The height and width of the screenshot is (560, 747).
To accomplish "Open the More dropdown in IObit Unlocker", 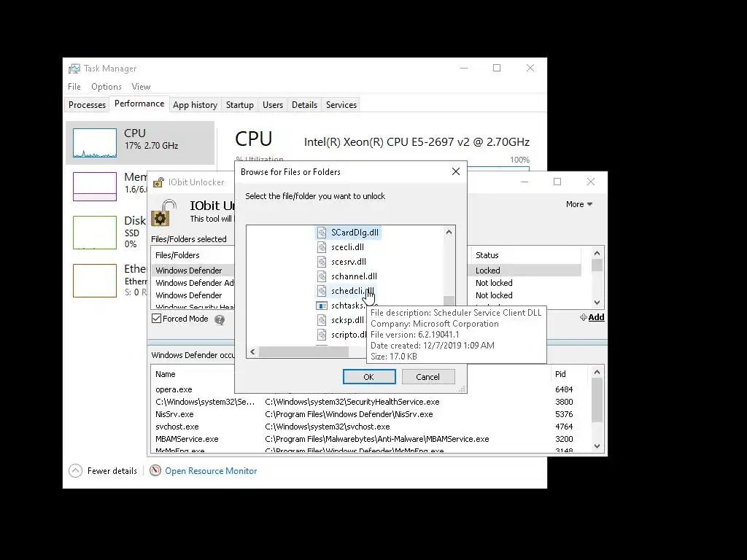I will pos(579,204).
